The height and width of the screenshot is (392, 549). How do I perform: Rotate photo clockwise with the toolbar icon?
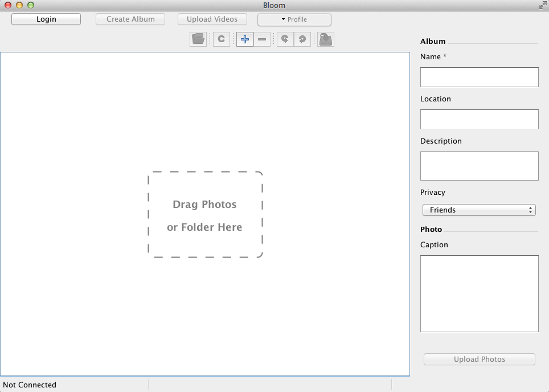302,39
